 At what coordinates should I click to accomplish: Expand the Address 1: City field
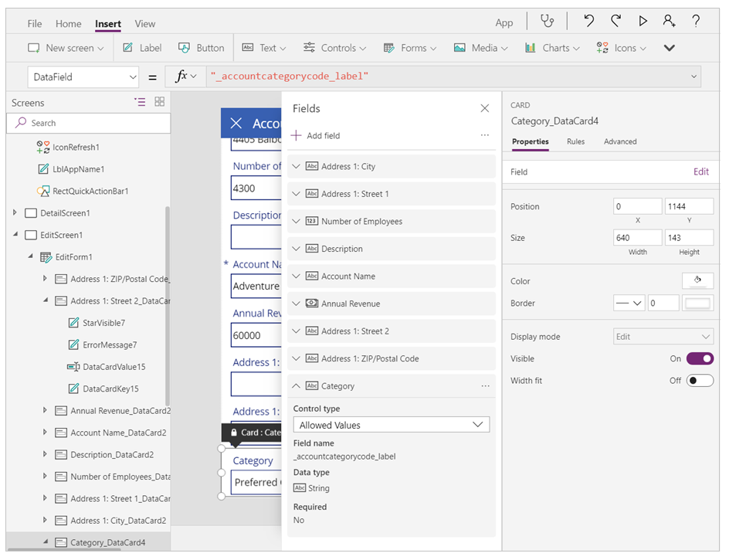point(297,167)
